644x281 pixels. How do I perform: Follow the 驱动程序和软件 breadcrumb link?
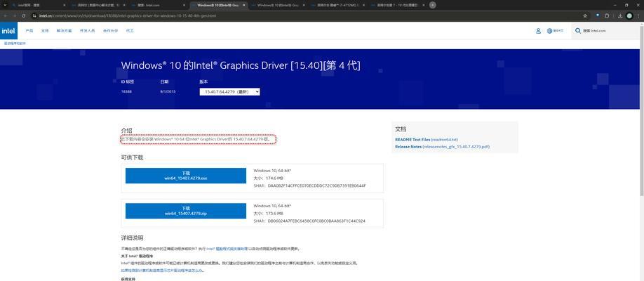click(x=15, y=43)
